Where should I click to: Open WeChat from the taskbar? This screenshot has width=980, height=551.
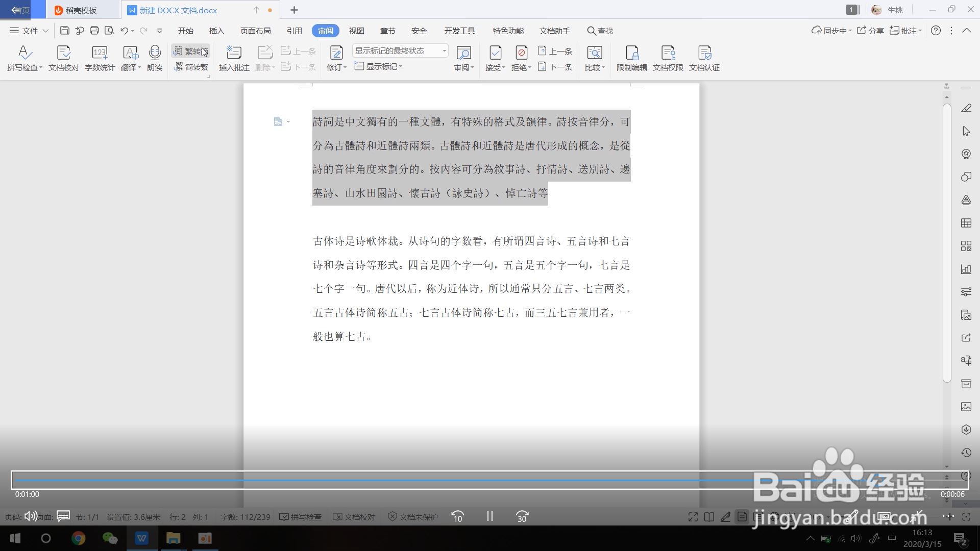(110, 538)
